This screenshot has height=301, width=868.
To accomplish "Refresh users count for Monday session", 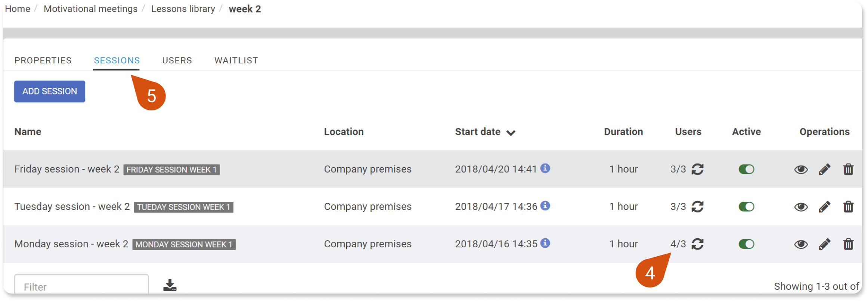I will pyautogui.click(x=697, y=244).
